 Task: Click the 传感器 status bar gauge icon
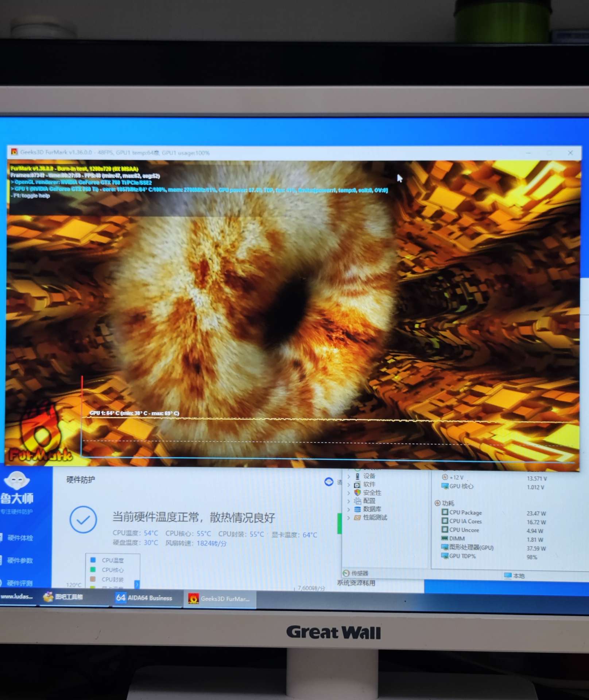coord(346,573)
